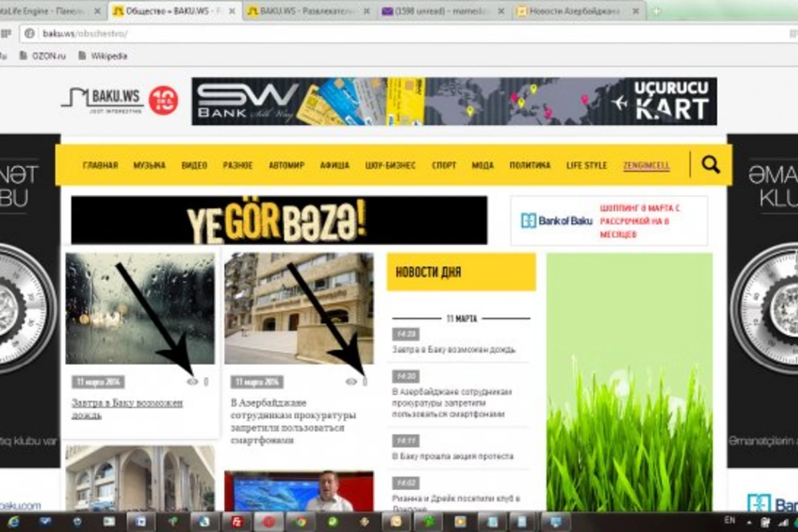Click the Chrome icon in the taskbar
The image size is (798, 532).
[x=301, y=522]
